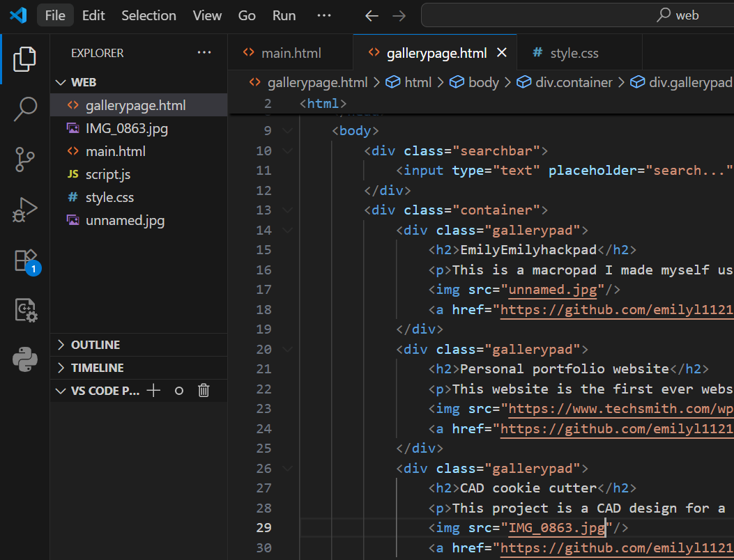Click the plus icon in VS Code P... section

tap(154, 391)
